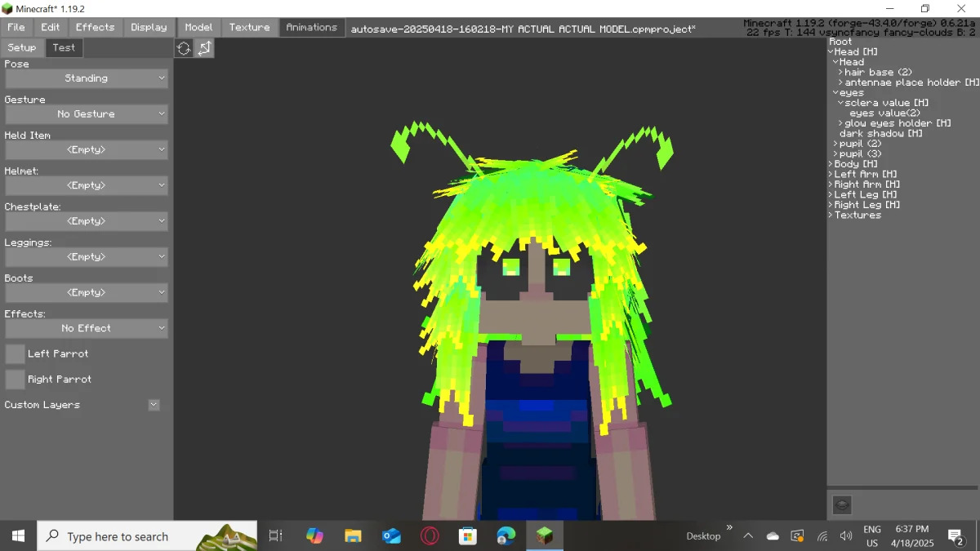Open Task View from the taskbar

coord(275,536)
